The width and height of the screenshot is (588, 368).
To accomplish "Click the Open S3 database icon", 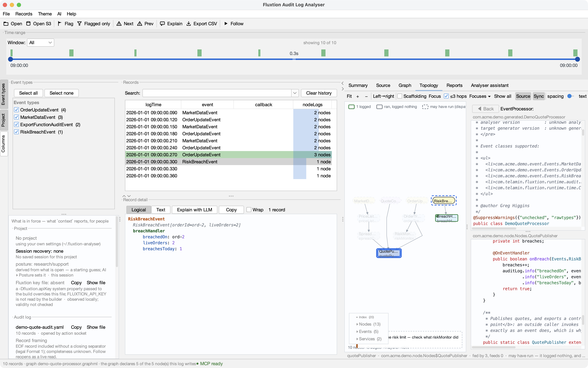I will pyautogui.click(x=28, y=24).
